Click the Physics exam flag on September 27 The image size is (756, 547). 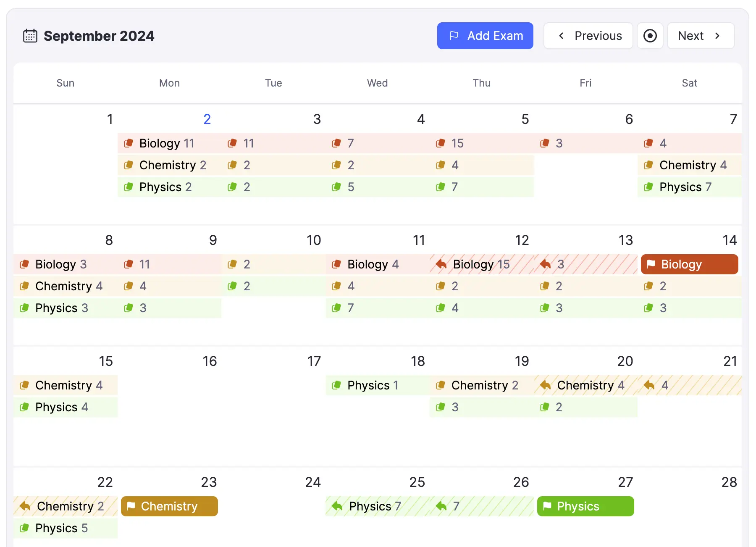pyautogui.click(x=547, y=506)
